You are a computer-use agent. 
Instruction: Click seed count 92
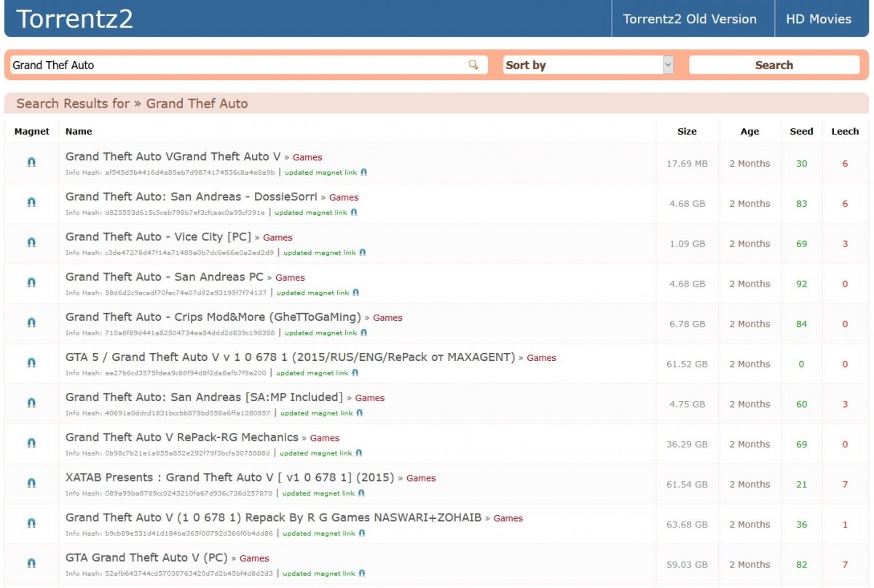click(x=801, y=284)
